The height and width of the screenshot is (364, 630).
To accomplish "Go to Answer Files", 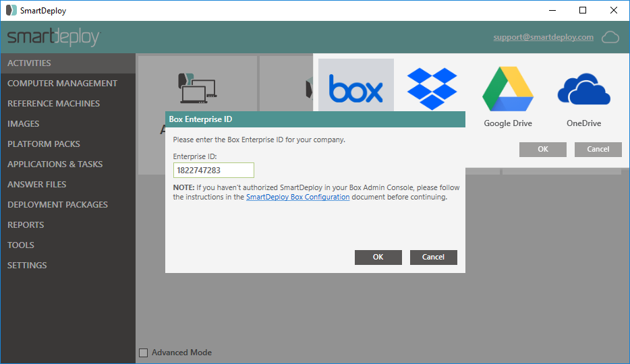I will pyautogui.click(x=68, y=184).
